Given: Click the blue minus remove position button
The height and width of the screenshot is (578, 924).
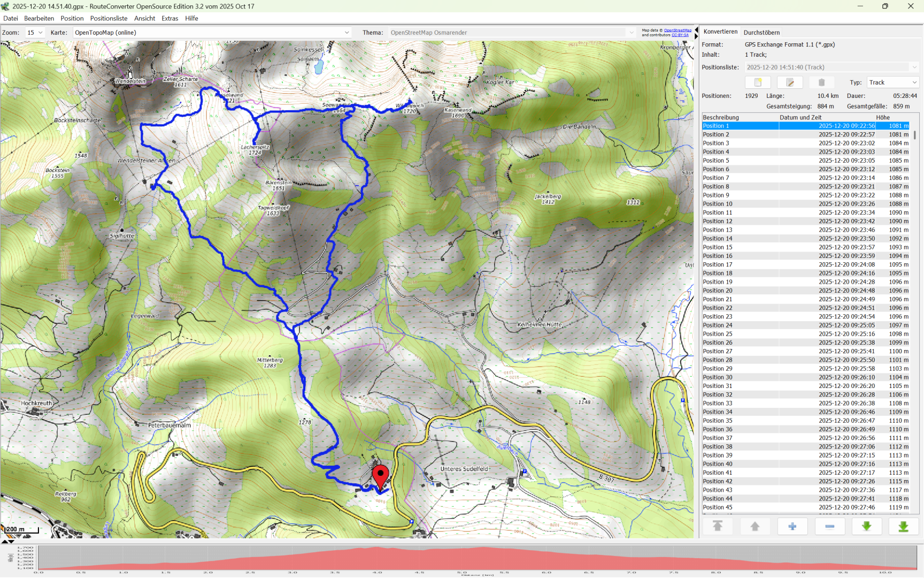Looking at the screenshot, I should (829, 527).
